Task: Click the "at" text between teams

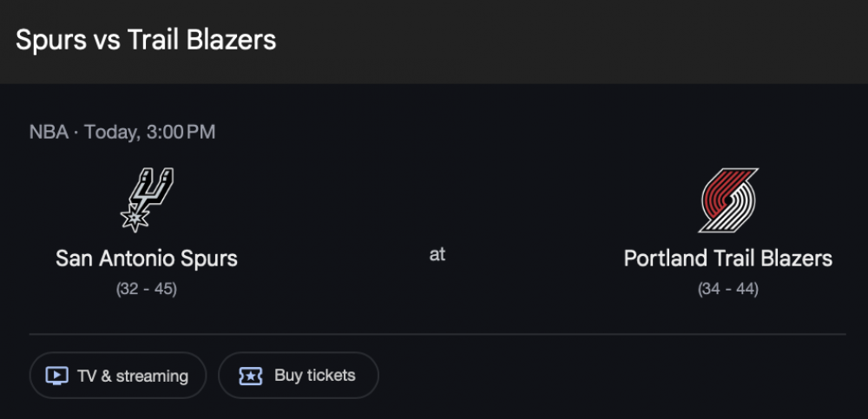Action: pyautogui.click(x=437, y=255)
